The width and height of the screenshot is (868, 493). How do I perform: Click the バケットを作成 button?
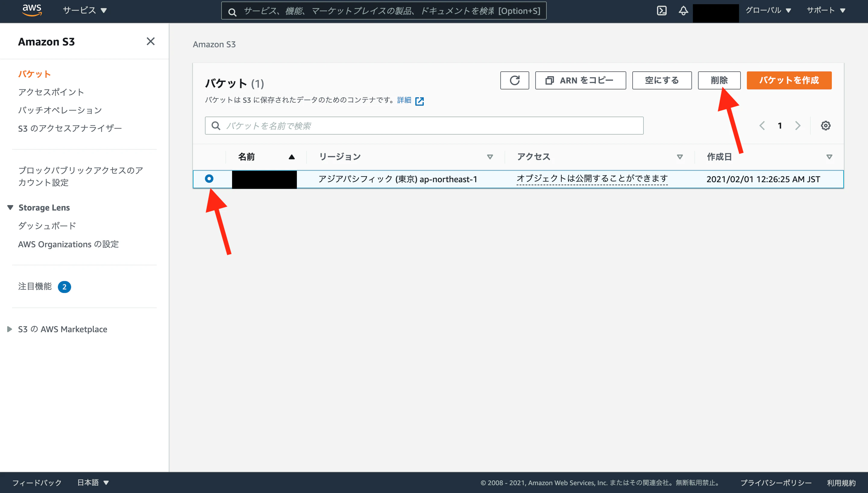tap(789, 80)
